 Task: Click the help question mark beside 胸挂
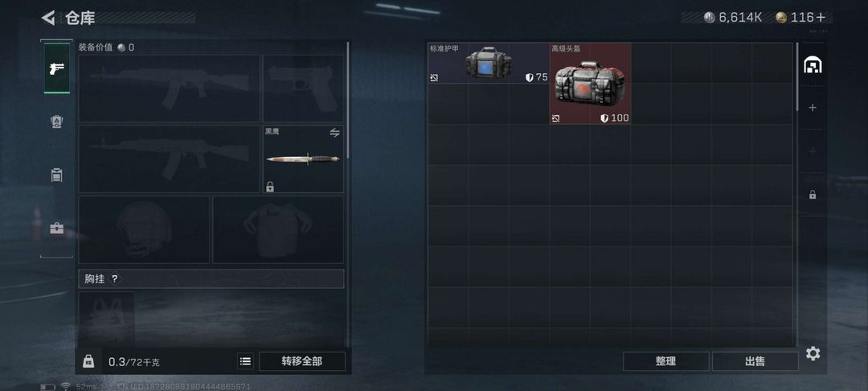tap(115, 279)
